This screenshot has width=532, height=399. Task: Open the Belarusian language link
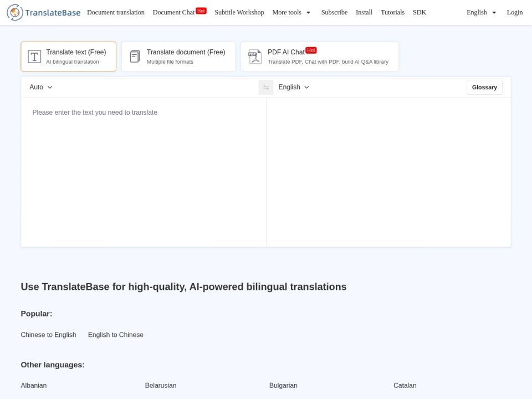coord(161,386)
